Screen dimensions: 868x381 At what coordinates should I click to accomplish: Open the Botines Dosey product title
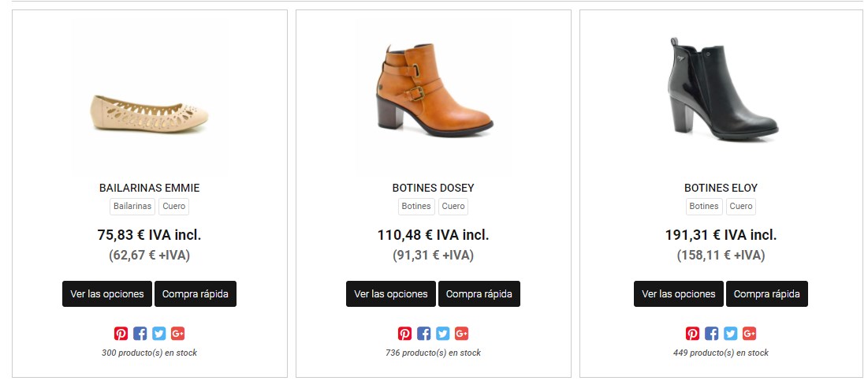pyautogui.click(x=433, y=188)
